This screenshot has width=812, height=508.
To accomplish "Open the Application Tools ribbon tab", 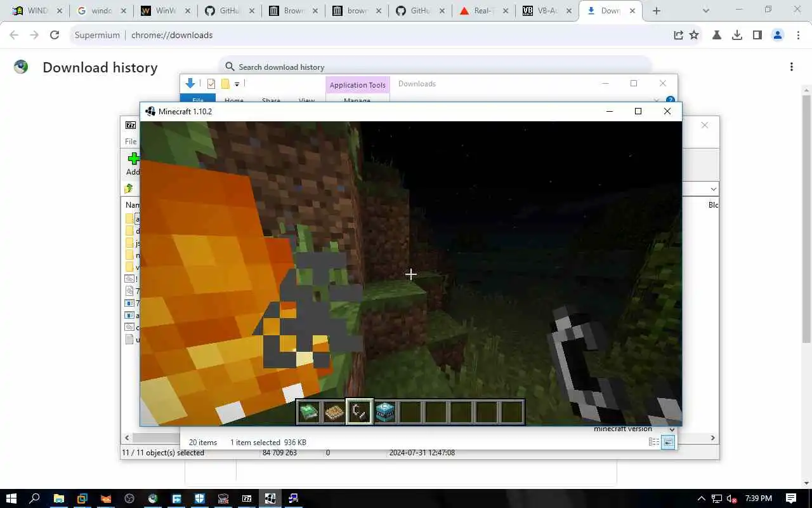I will coord(357,85).
